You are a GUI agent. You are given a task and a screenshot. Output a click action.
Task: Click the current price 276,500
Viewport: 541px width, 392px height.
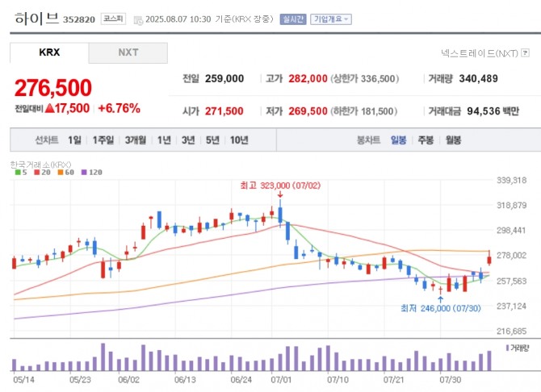(53, 88)
